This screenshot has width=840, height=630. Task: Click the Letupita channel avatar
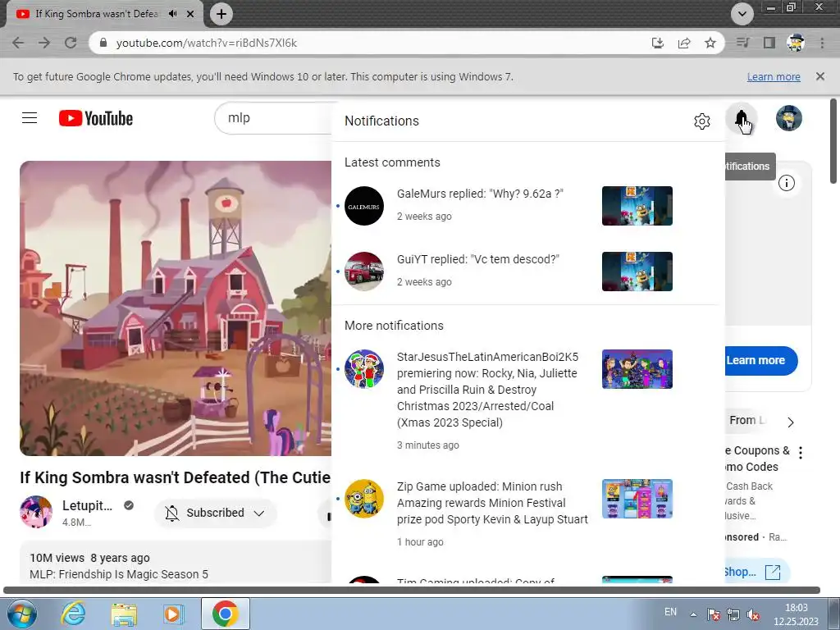[x=36, y=512]
